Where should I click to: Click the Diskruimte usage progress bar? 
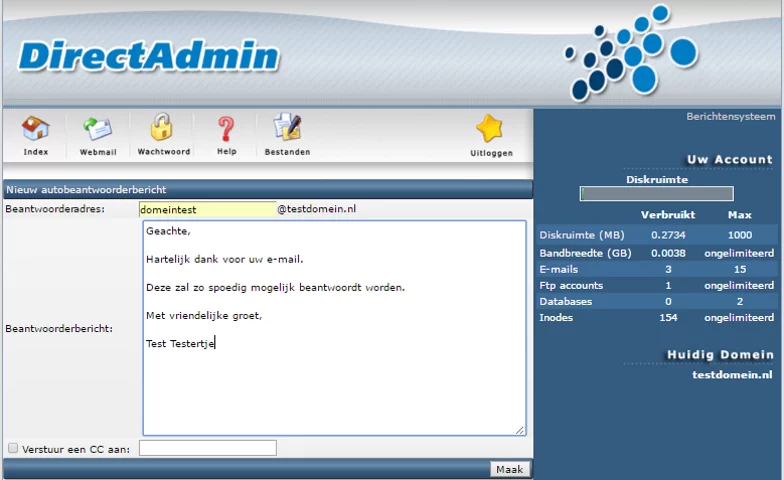point(656,194)
